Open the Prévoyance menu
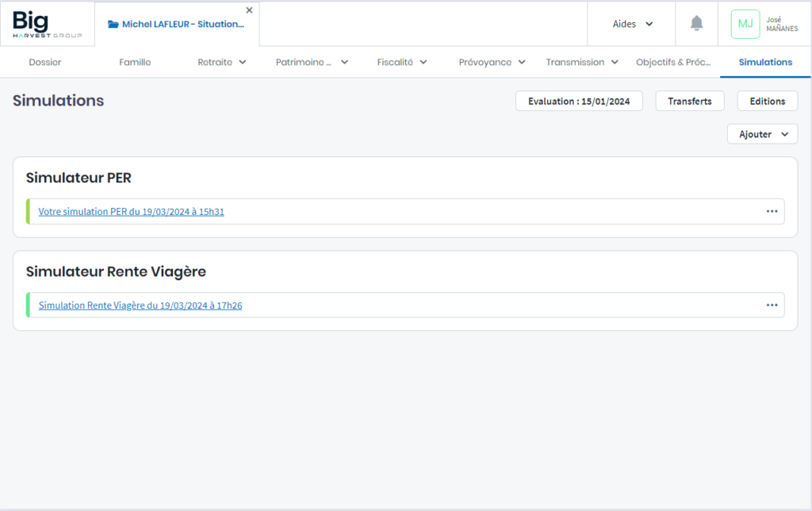Screen dimensions: 812x511 click(491, 62)
